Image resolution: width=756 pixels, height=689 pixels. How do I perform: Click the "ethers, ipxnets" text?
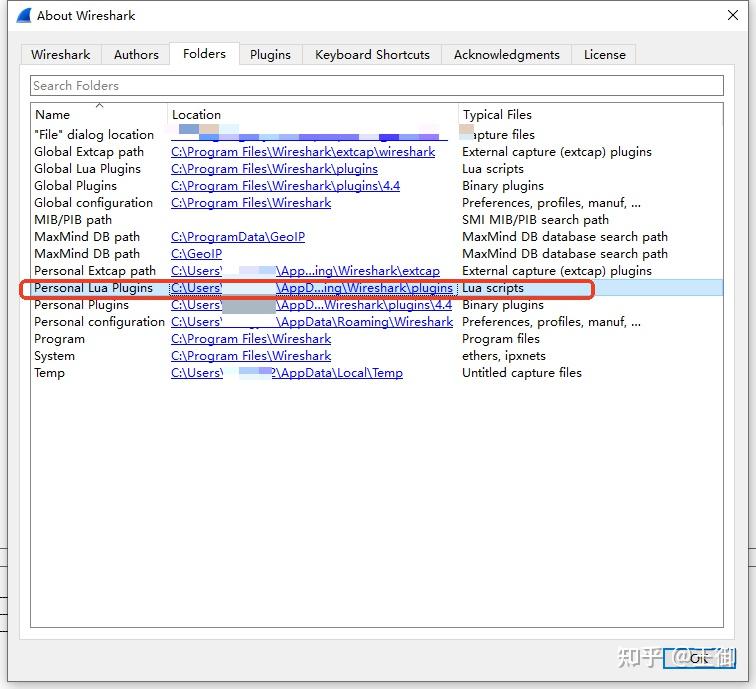click(x=504, y=356)
